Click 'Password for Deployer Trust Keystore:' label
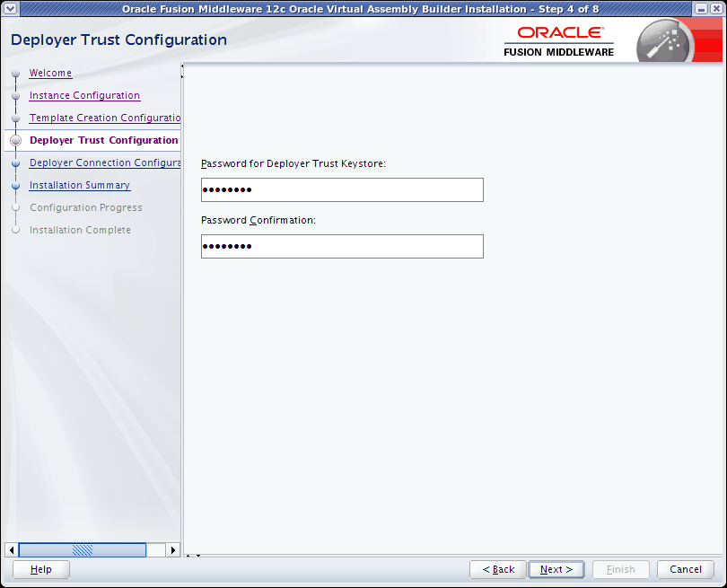This screenshot has width=727, height=588. 293,163
